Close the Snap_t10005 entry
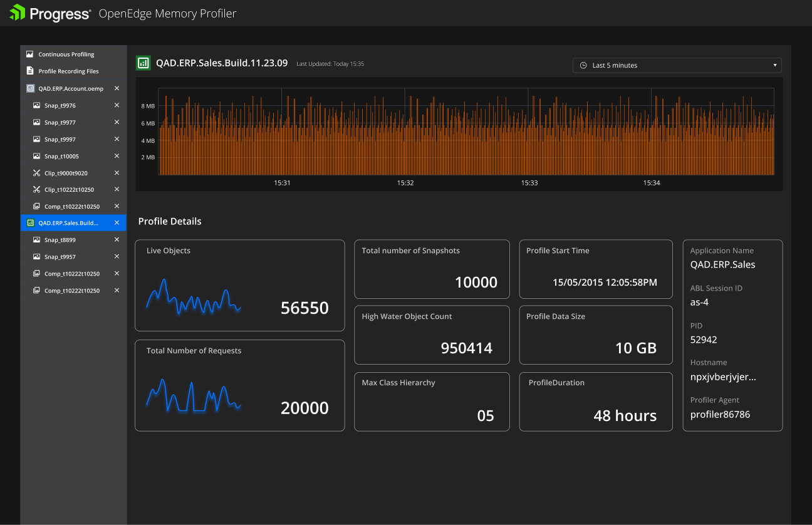The height and width of the screenshot is (525, 812). pos(117,156)
